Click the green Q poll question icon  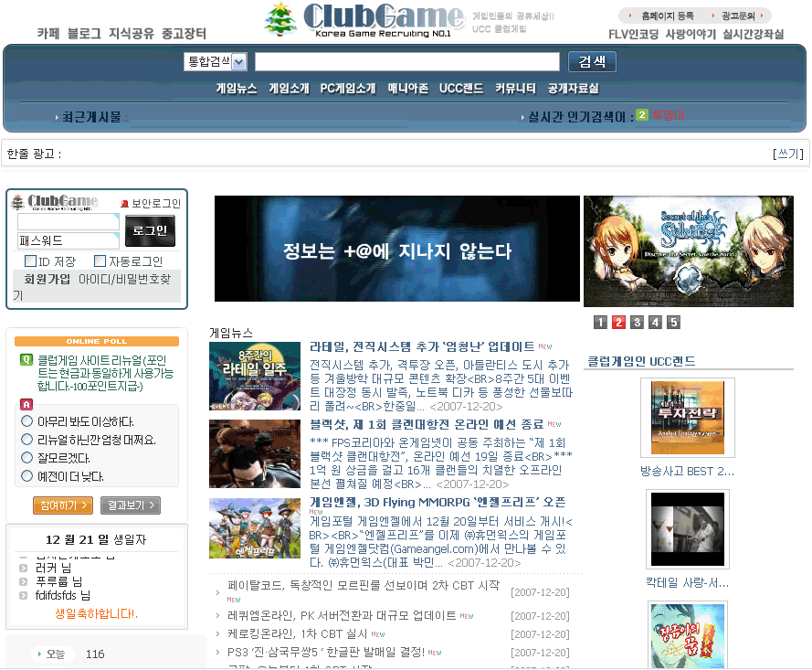[x=26, y=359]
